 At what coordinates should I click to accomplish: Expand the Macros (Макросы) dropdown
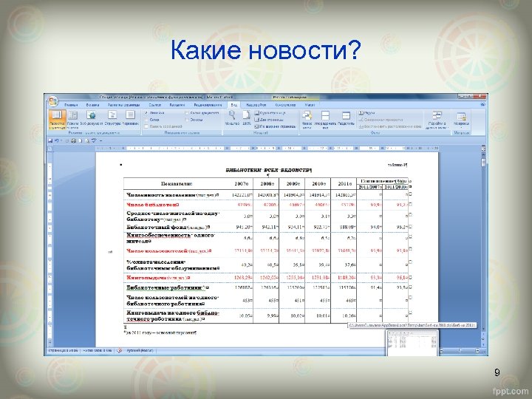click(x=461, y=120)
